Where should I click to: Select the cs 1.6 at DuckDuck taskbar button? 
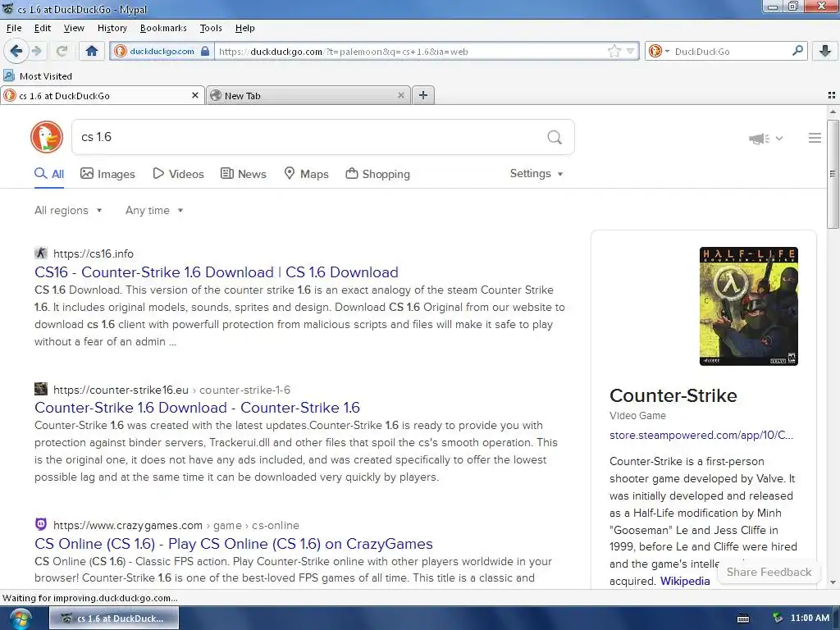114,619
